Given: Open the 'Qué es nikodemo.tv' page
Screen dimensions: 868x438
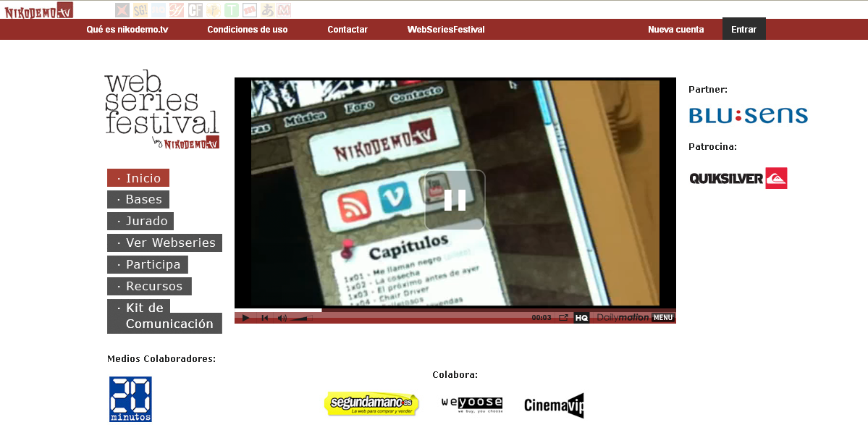Looking at the screenshot, I should [127, 30].
